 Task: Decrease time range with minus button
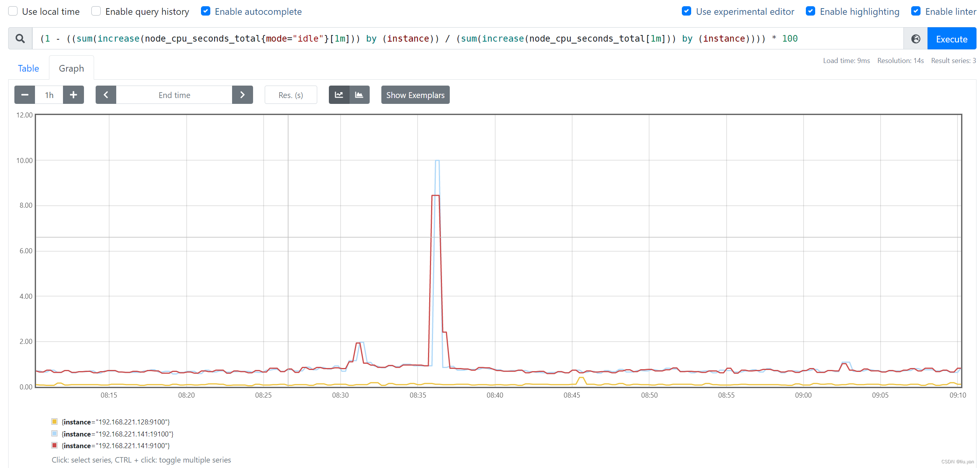25,95
